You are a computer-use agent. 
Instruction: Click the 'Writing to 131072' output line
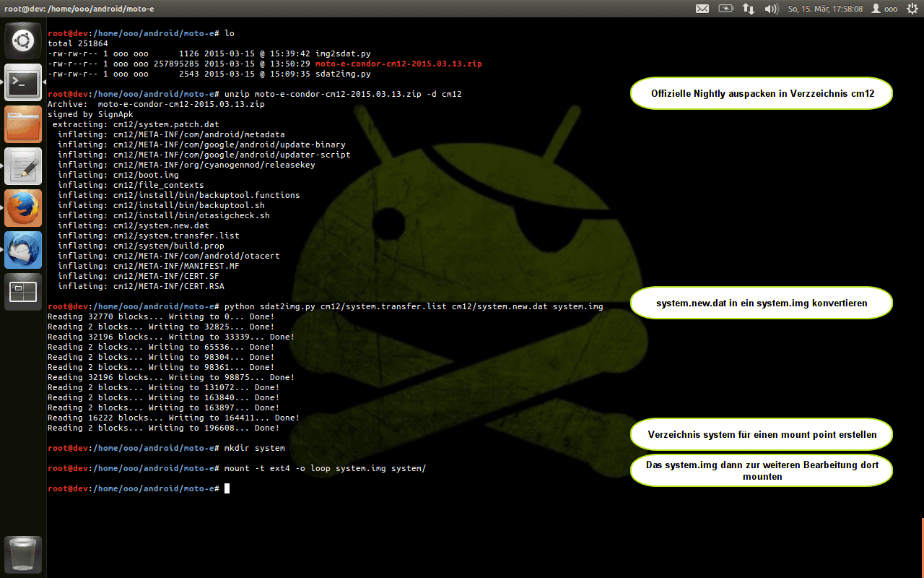click(164, 387)
